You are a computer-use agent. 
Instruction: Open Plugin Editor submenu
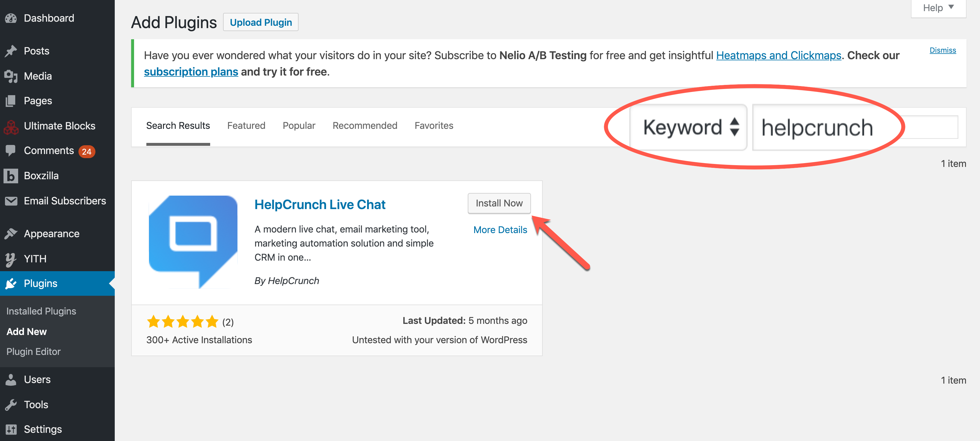(x=33, y=352)
